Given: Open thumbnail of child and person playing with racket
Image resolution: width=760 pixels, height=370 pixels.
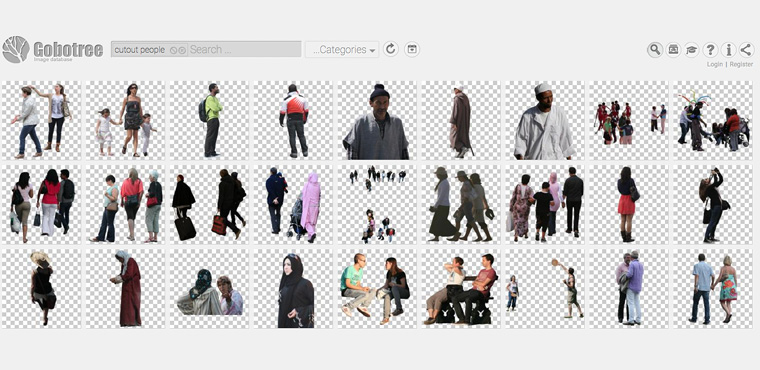Looking at the screenshot, I should (x=545, y=289).
